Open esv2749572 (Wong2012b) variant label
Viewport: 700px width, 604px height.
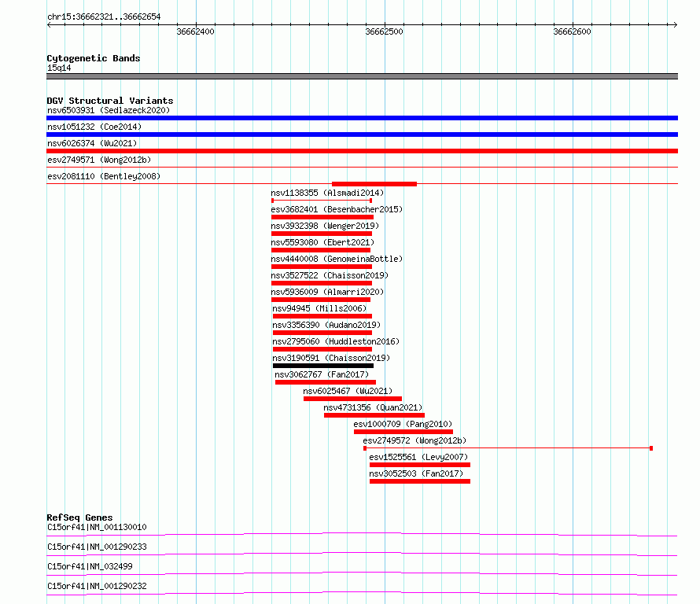pyautogui.click(x=414, y=440)
